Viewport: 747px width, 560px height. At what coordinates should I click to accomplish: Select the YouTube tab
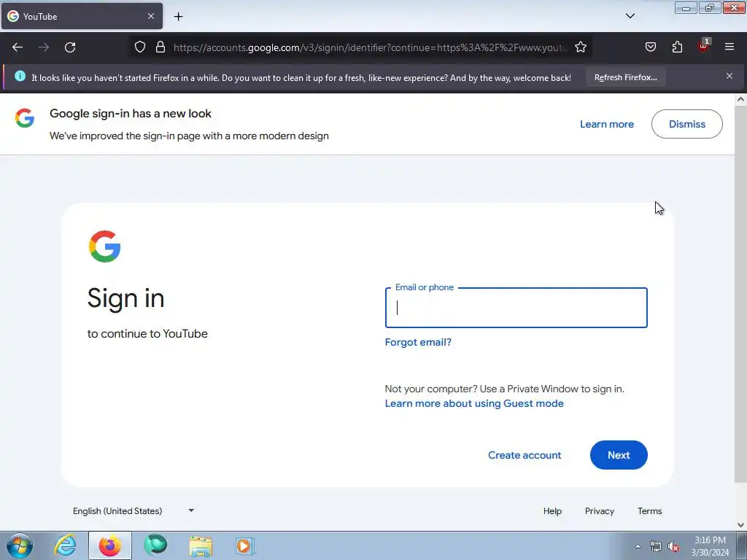(82, 16)
